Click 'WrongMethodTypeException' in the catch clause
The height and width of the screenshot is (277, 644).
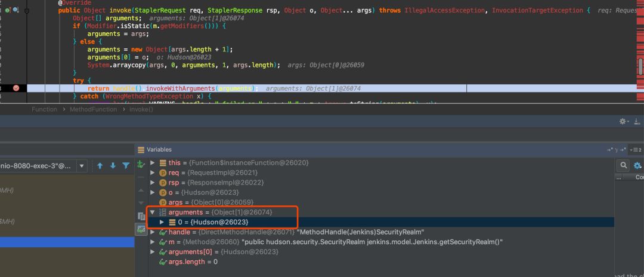point(150,96)
